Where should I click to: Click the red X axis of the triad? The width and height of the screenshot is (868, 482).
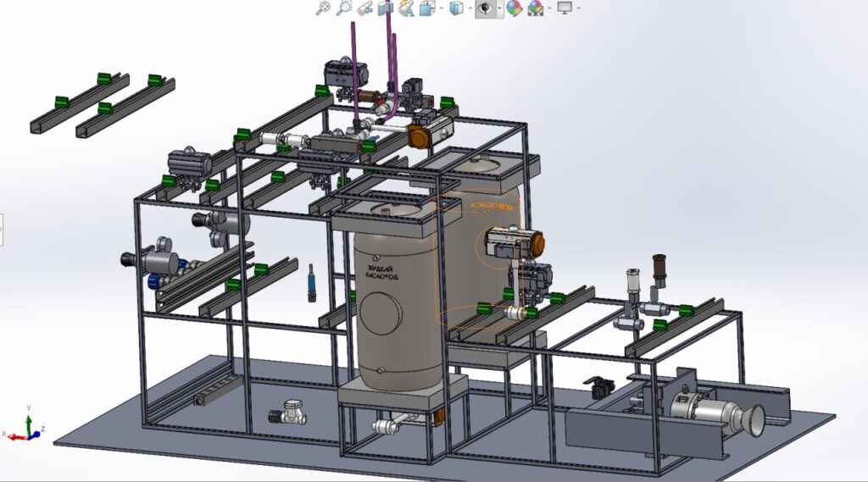(x=14, y=435)
